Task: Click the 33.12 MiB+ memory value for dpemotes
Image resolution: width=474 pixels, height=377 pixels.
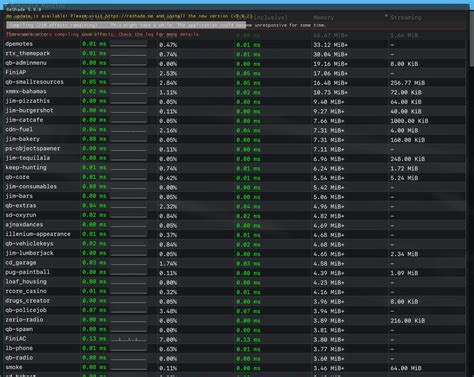Action: (x=330, y=45)
